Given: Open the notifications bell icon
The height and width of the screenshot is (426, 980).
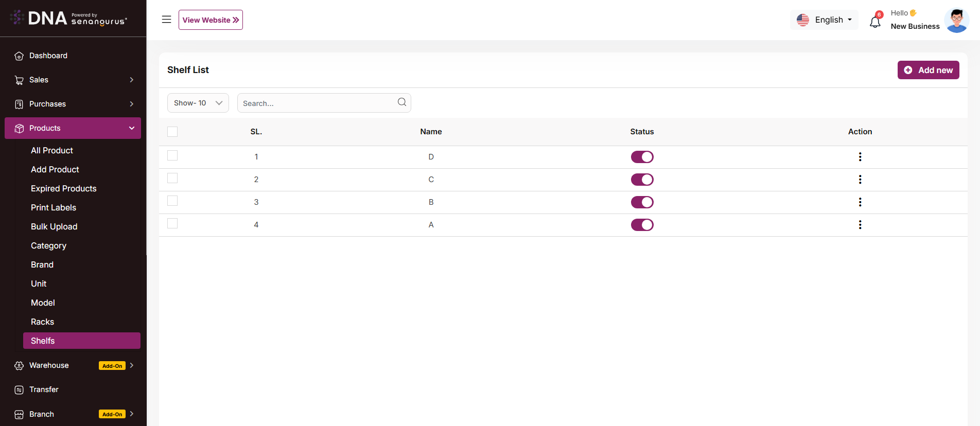Looking at the screenshot, I should tap(875, 22).
